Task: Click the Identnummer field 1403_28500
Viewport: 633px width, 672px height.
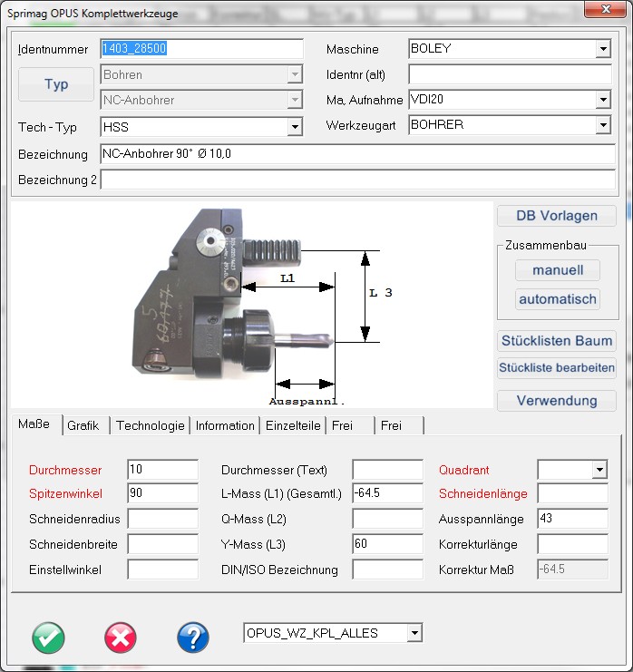Action: pyautogui.click(x=202, y=49)
